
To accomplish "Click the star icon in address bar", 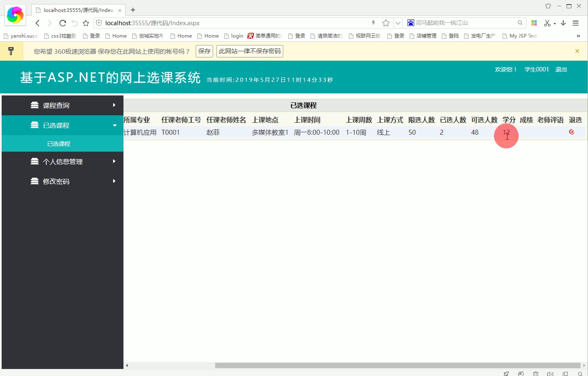I will (x=386, y=23).
